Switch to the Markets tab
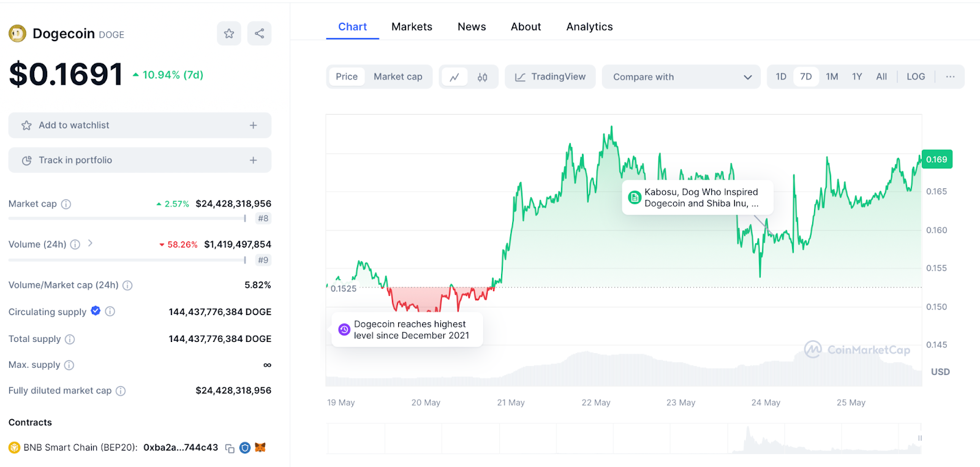The height and width of the screenshot is (467, 980). point(412,27)
